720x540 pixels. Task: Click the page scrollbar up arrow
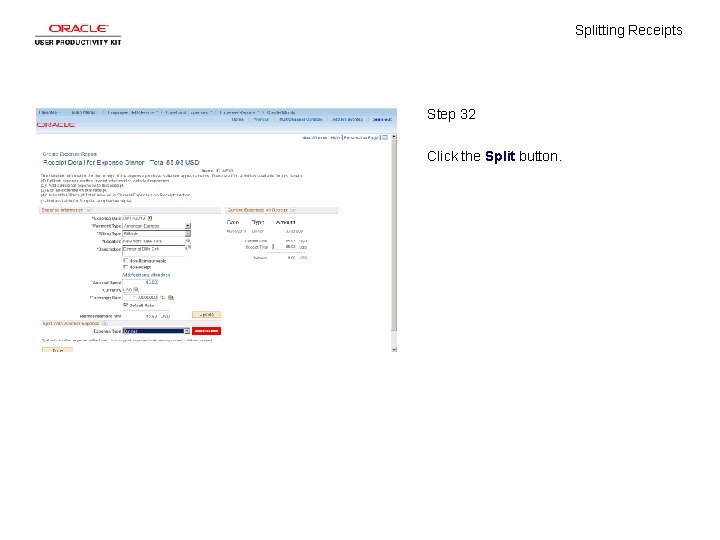pos(394,137)
